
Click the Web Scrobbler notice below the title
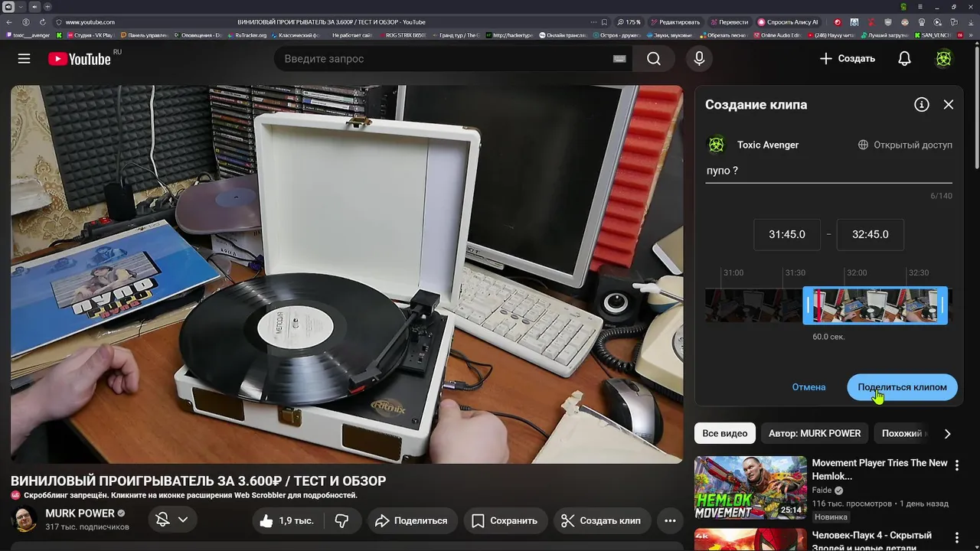point(184,495)
